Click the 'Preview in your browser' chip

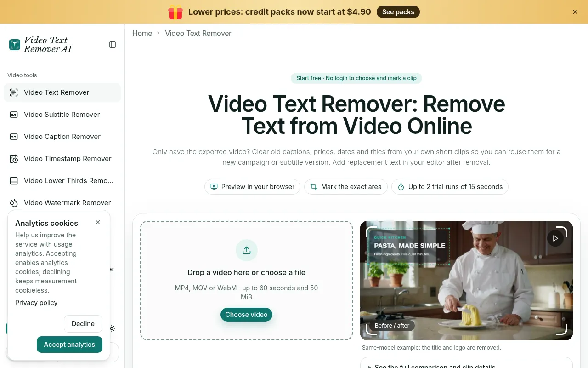(x=253, y=187)
